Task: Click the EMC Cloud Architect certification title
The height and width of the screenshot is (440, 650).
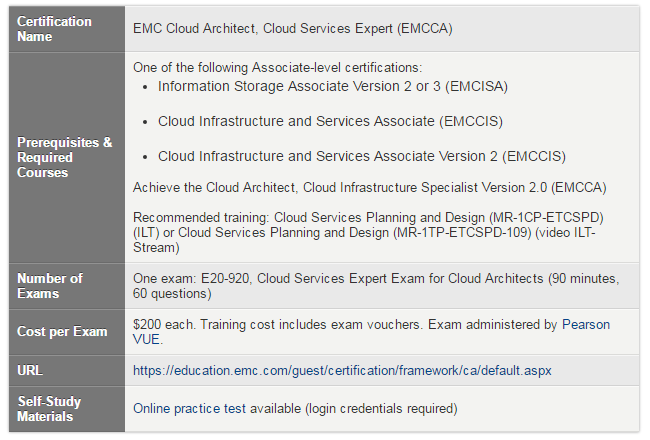Action: point(293,29)
